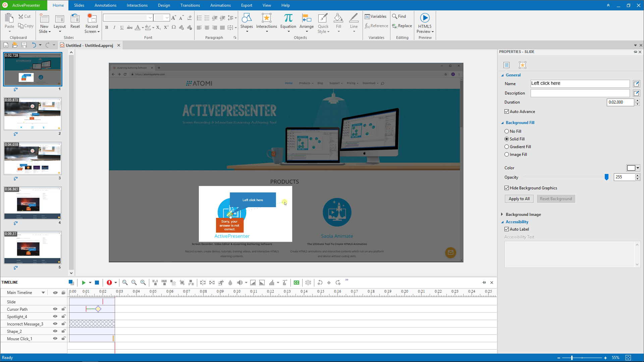Select the No Fill option

[507, 131]
